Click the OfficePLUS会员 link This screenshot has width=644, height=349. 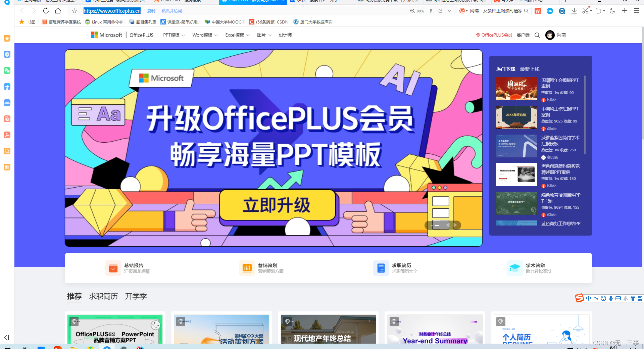coord(494,35)
